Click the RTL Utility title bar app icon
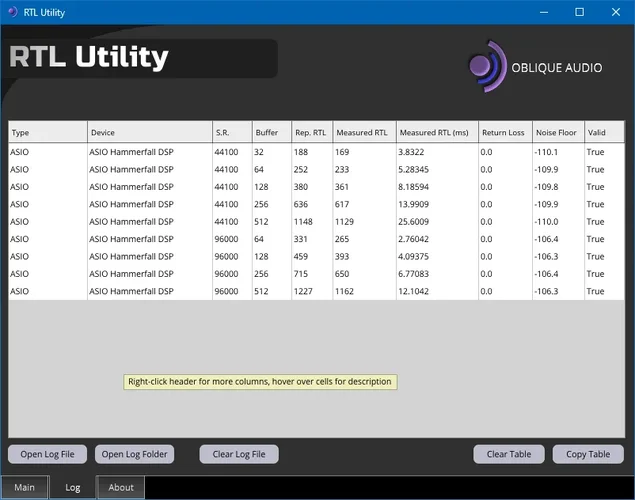The height and width of the screenshot is (500, 635). [13, 12]
